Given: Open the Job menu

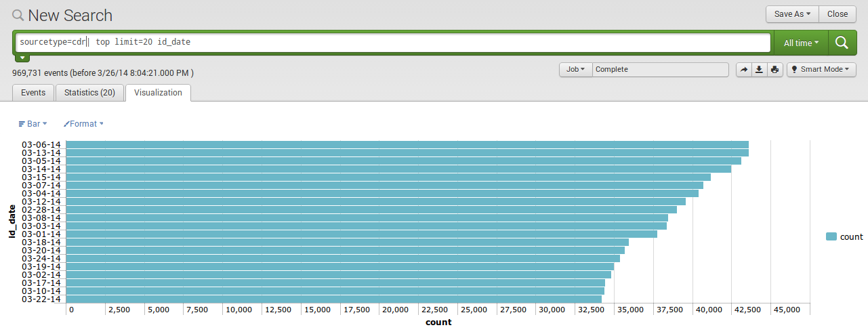Looking at the screenshot, I should pos(575,70).
